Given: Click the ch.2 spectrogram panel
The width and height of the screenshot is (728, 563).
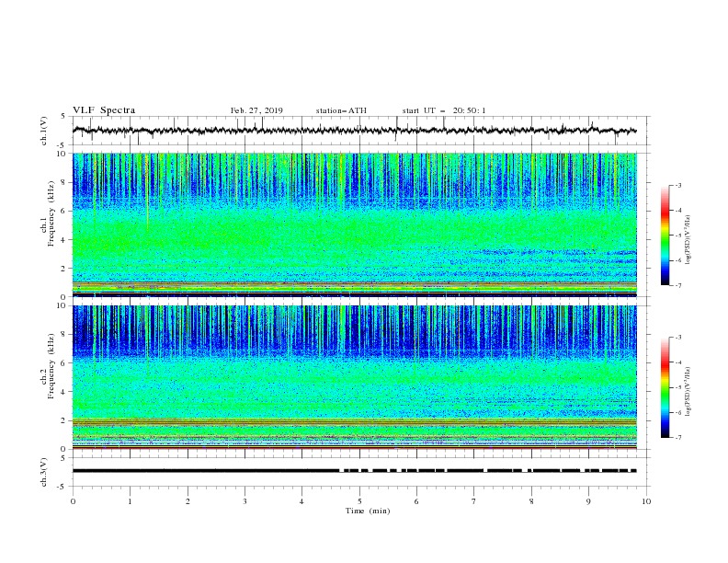Looking at the screenshot, I should (354, 377).
